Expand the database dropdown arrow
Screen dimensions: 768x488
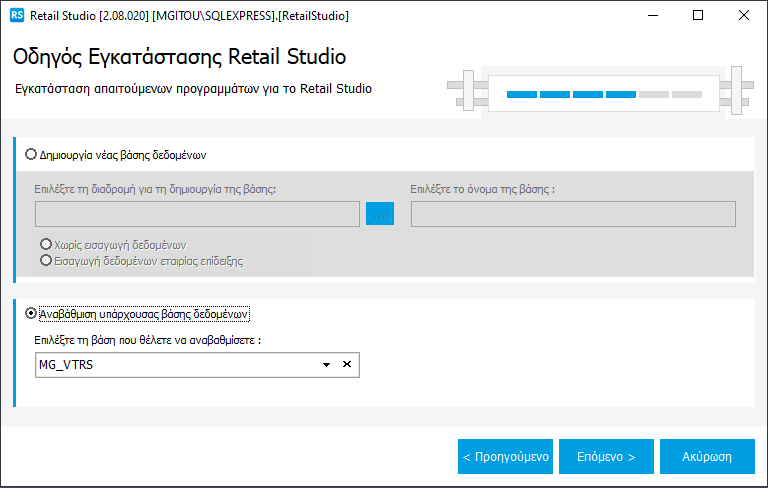[x=326, y=365]
